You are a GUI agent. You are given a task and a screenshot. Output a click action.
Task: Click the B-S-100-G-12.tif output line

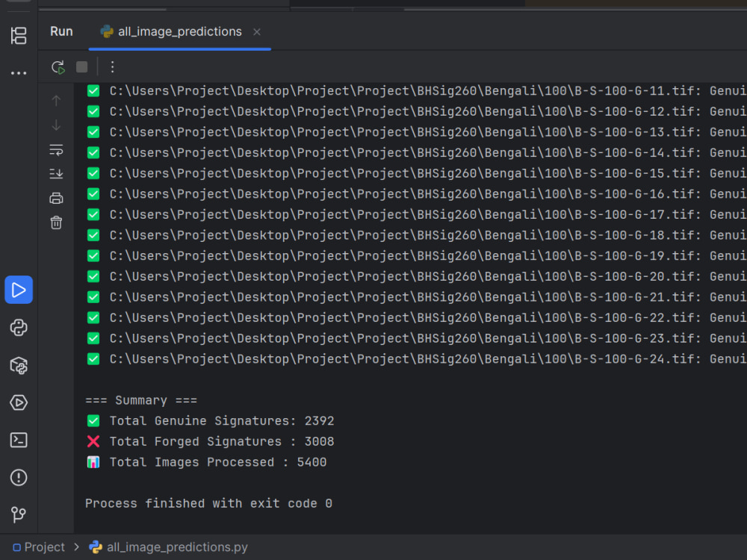416,111
